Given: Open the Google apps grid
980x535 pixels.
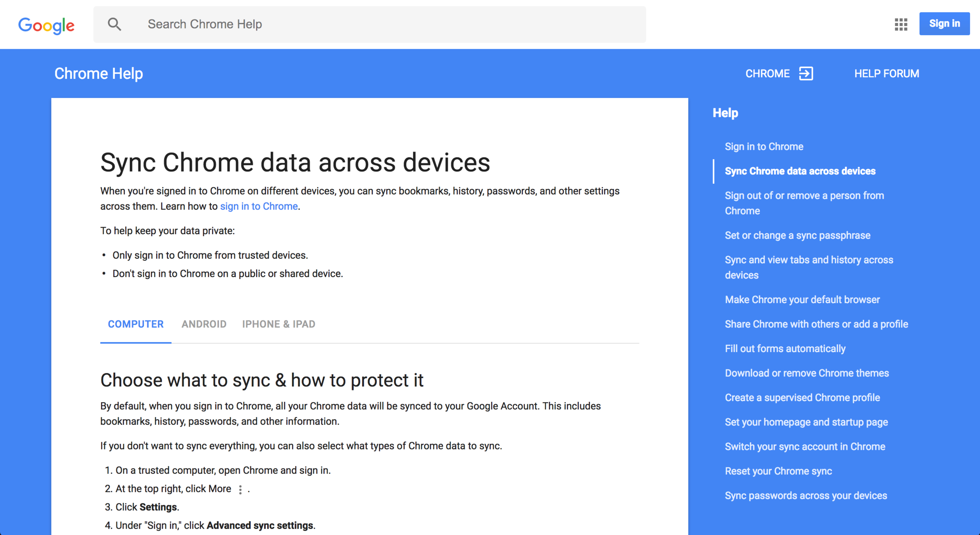Looking at the screenshot, I should [901, 24].
